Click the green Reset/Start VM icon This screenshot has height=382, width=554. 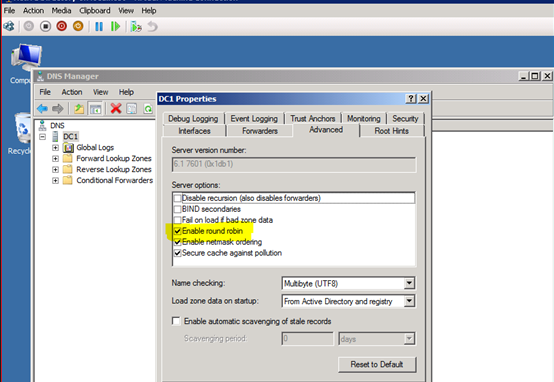[115, 26]
